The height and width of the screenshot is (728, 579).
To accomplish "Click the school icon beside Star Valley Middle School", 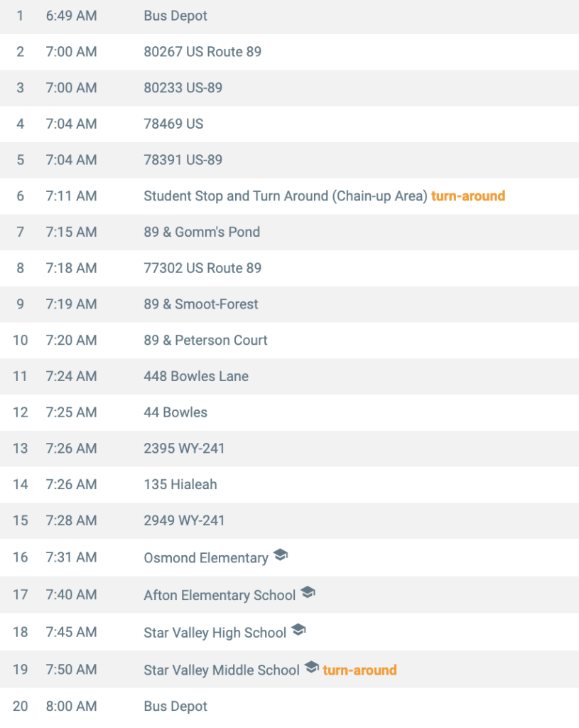I will coord(311,668).
